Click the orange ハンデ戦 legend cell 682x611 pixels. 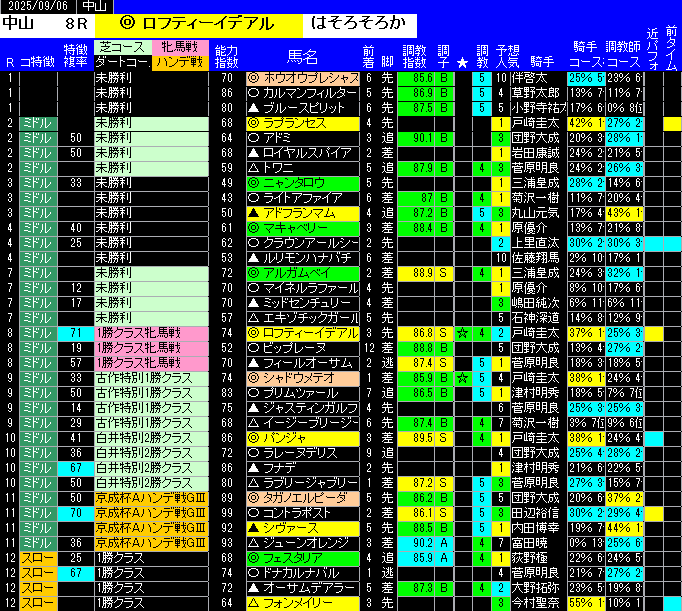pos(180,62)
